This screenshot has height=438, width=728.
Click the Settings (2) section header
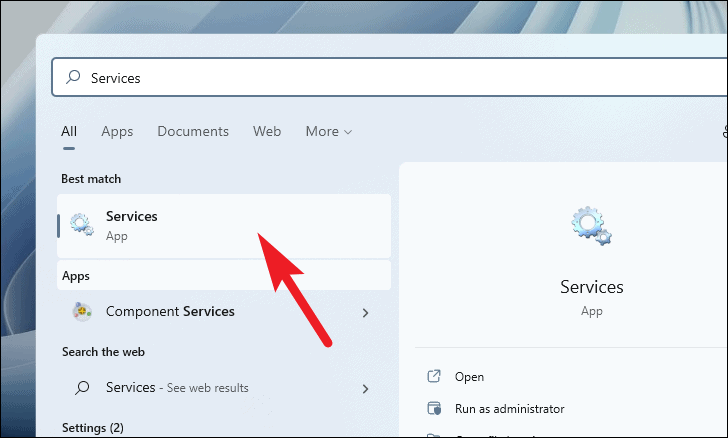click(x=93, y=427)
